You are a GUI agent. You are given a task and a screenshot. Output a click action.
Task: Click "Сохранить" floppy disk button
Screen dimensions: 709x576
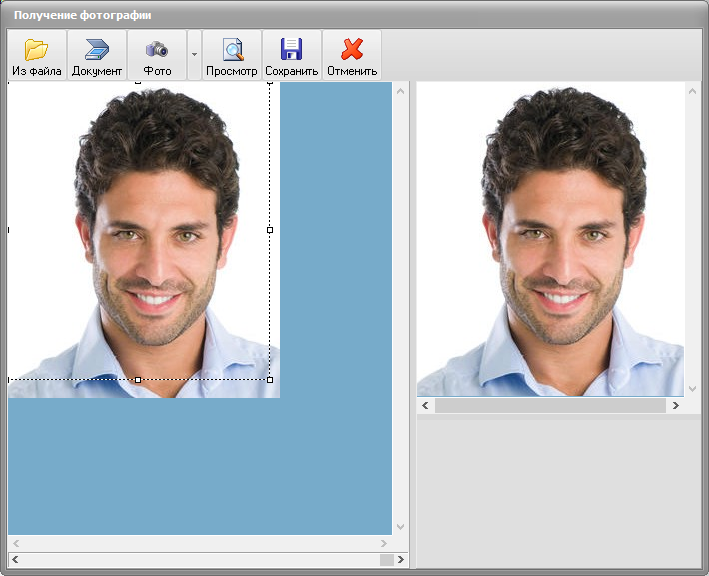click(292, 55)
